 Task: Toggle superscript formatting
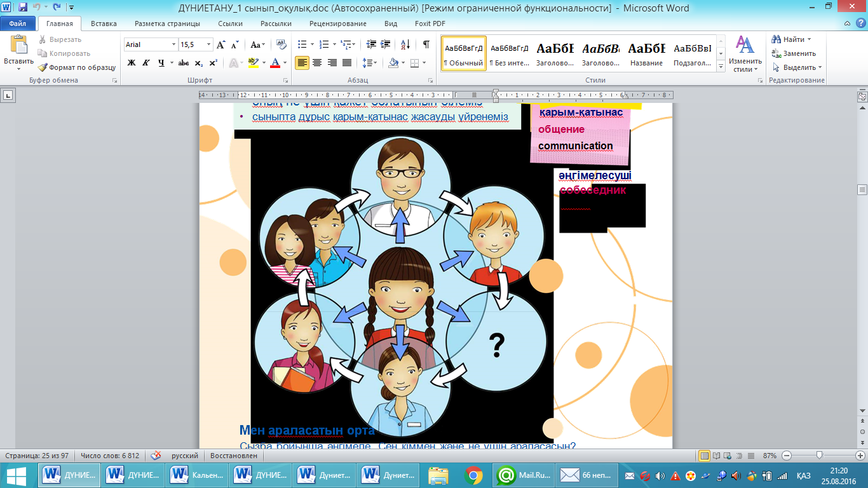coord(214,62)
